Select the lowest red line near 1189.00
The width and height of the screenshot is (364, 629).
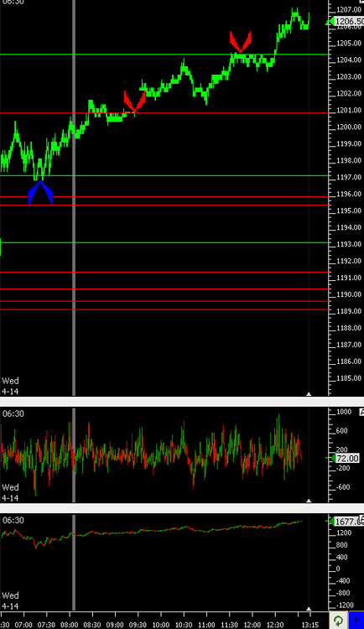pyautogui.click(x=164, y=309)
